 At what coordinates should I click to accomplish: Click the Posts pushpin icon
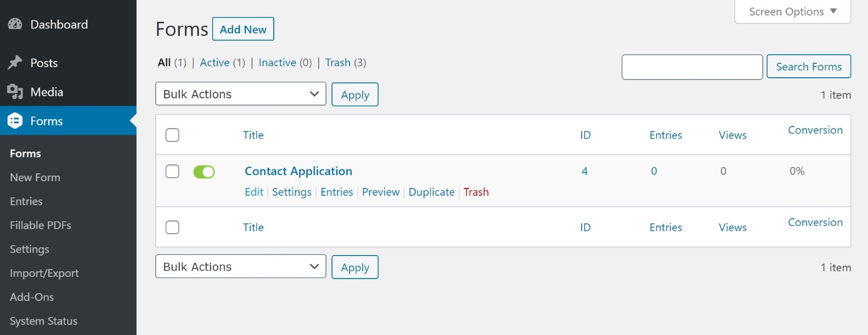[15, 63]
